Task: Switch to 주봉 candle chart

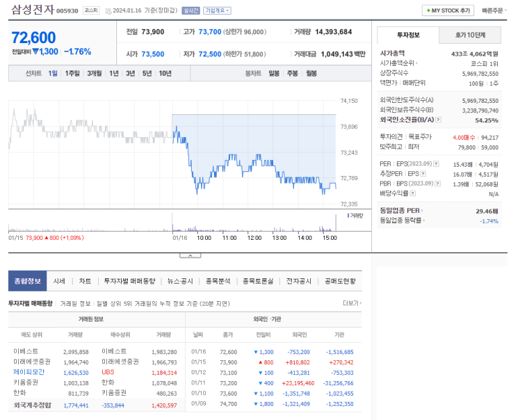Action: click(x=293, y=73)
